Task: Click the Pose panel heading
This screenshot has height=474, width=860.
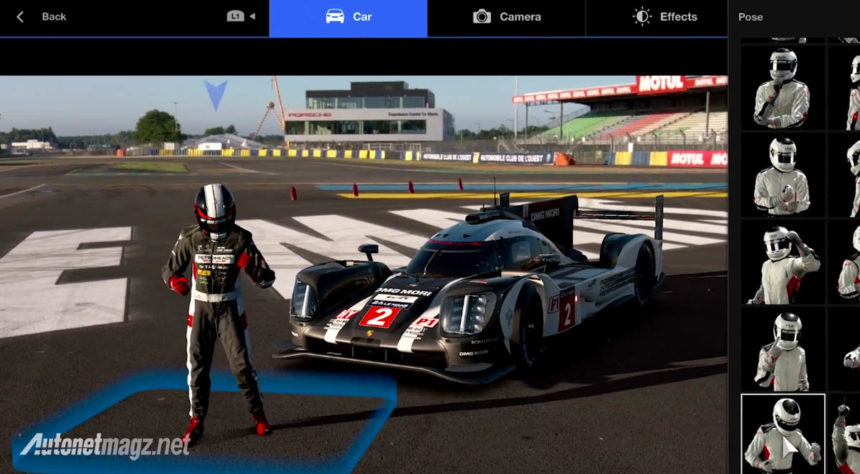Action: [750, 17]
